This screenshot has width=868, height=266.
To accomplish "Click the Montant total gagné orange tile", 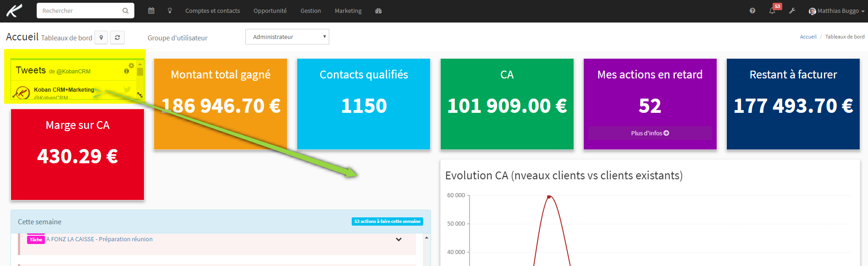I will pos(221,104).
